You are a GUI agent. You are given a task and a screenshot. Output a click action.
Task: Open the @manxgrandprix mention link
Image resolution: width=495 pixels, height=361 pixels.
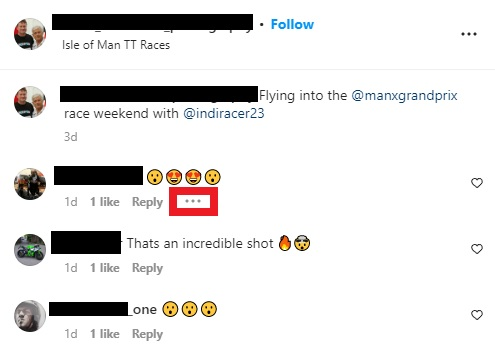[404, 96]
